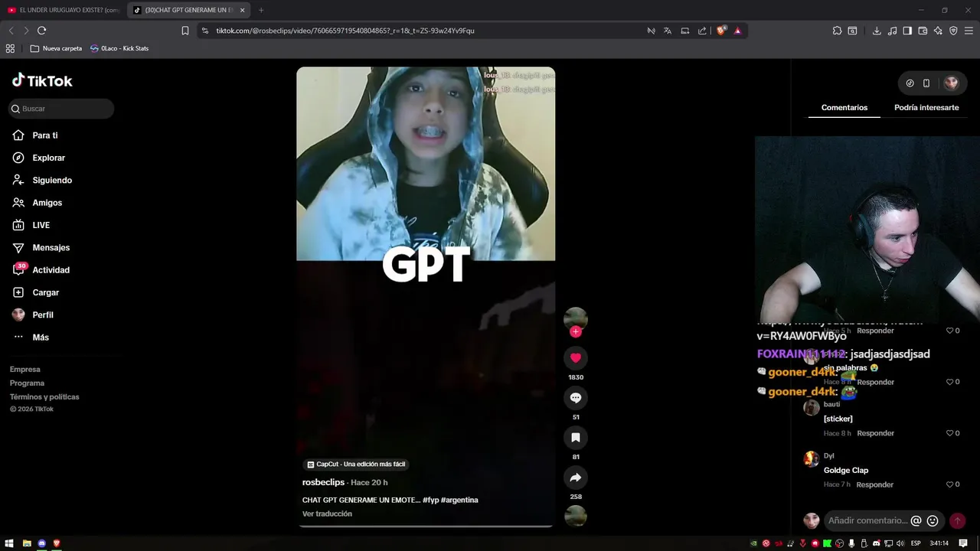Open Brave Wallet icon
Screen dimensions: 980x551
(923, 31)
